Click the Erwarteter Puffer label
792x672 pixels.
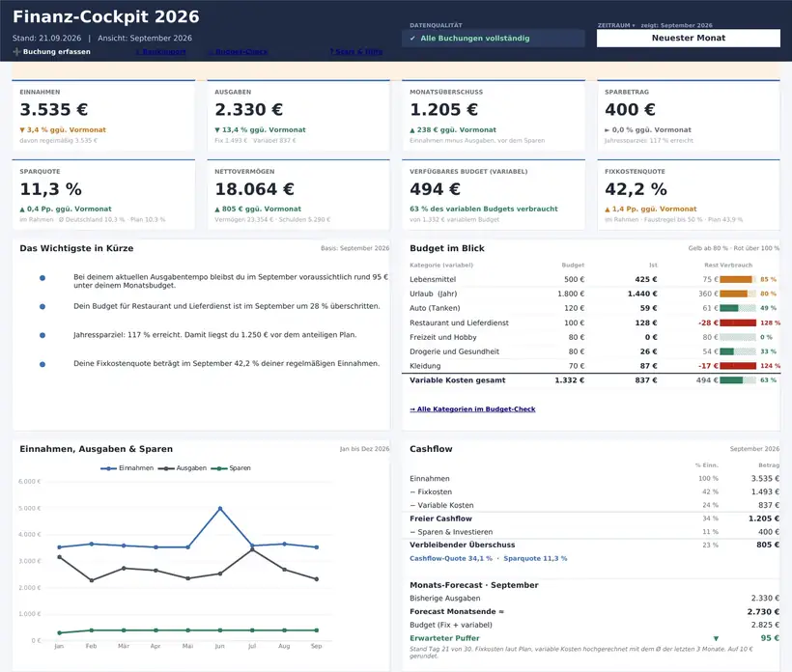tap(444, 638)
